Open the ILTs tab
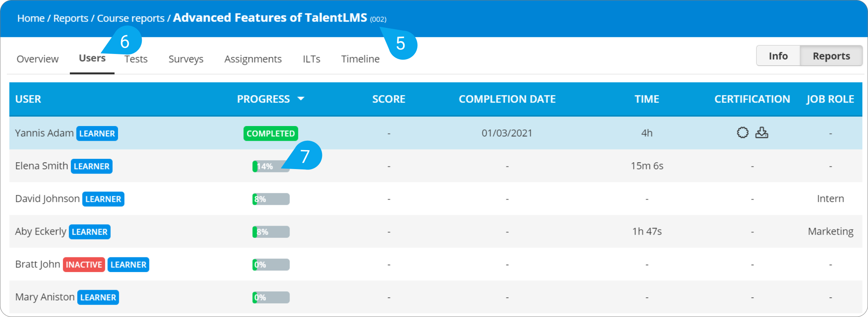 311,59
